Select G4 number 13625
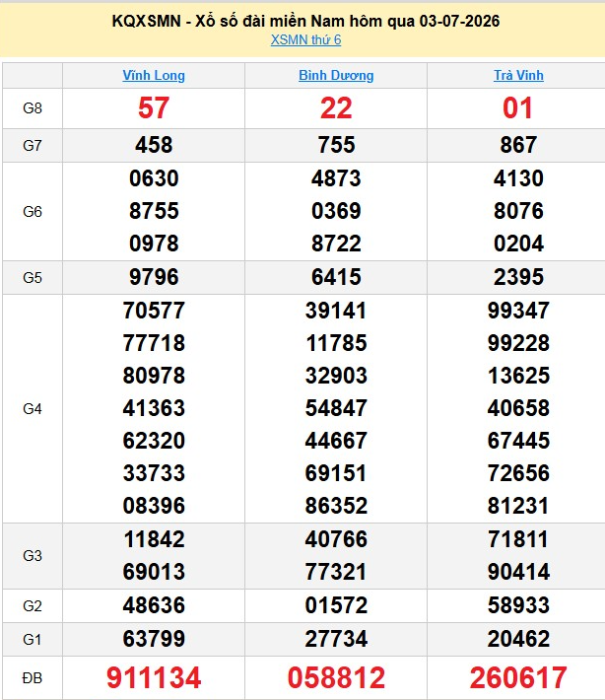Image resolution: width=605 pixels, height=700 pixels. (518, 376)
